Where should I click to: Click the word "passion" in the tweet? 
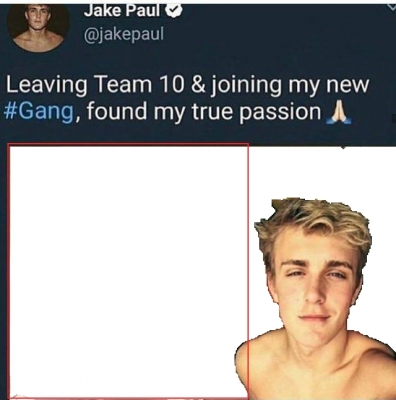click(x=281, y=113)
